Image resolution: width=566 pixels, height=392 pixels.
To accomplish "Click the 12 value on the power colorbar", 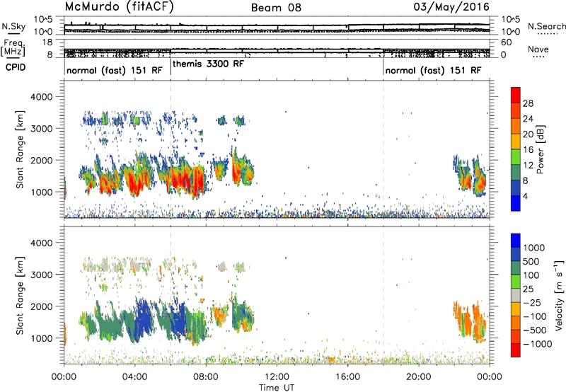I will [528, 166].
